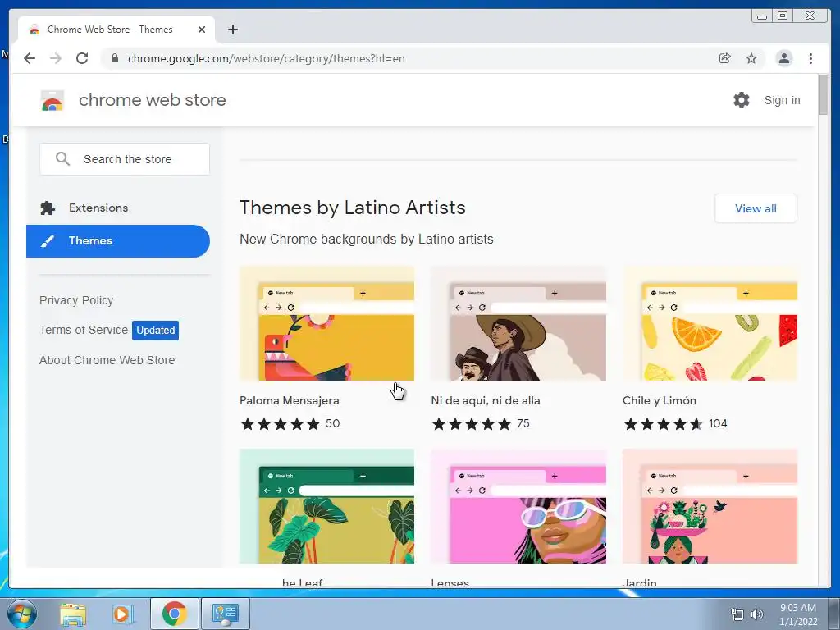Screen dimensions: 840x630
Task: Open the Ni de aqui, ni de alla thumbnail
Action: click(x=518, y=323)
